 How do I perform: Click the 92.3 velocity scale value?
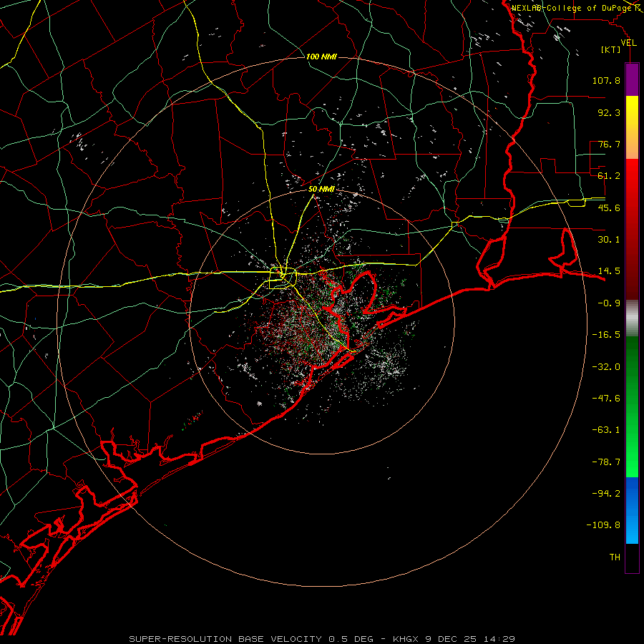(x=609, y=112)
